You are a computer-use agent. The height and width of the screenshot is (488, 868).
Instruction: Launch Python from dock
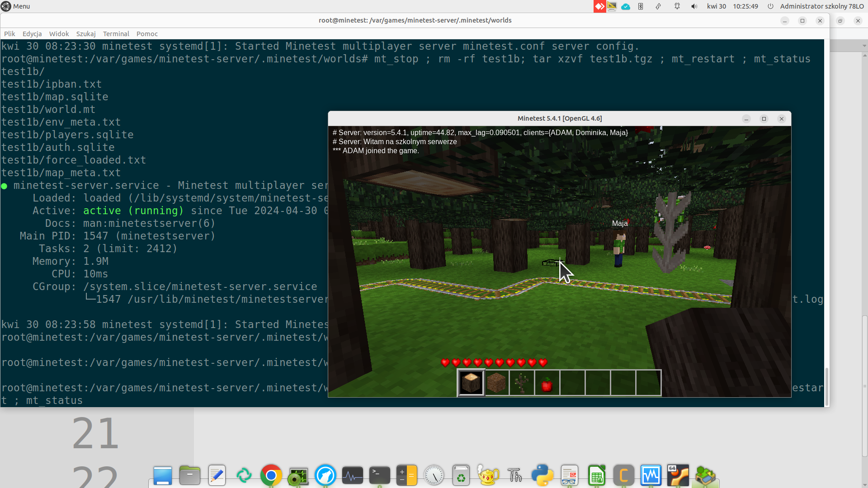pyautogui.click(x=542, y=475)
